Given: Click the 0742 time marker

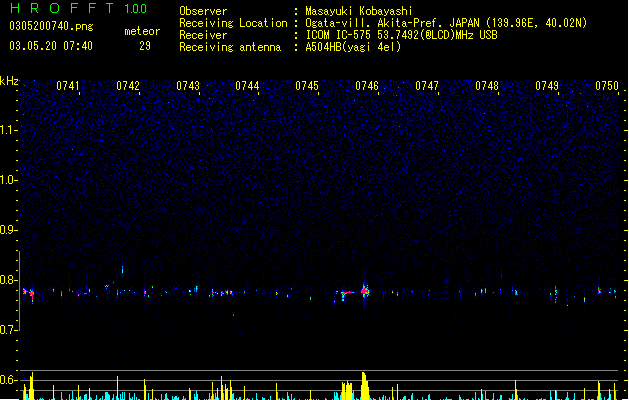Looking at the screenshot, I should (x=128, y=86).
